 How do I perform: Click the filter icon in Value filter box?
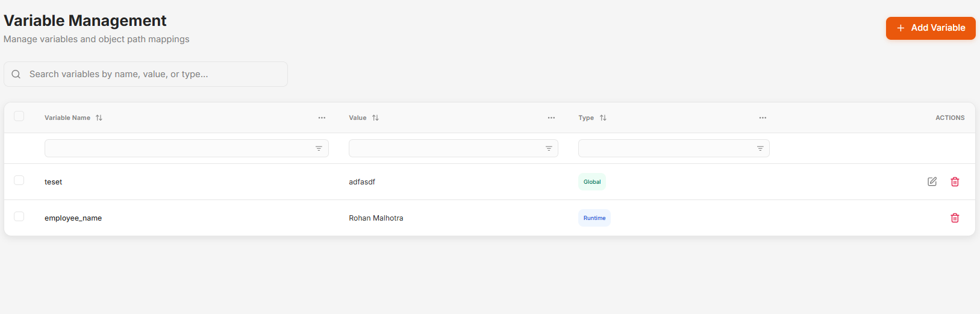(x=549, y=148)
